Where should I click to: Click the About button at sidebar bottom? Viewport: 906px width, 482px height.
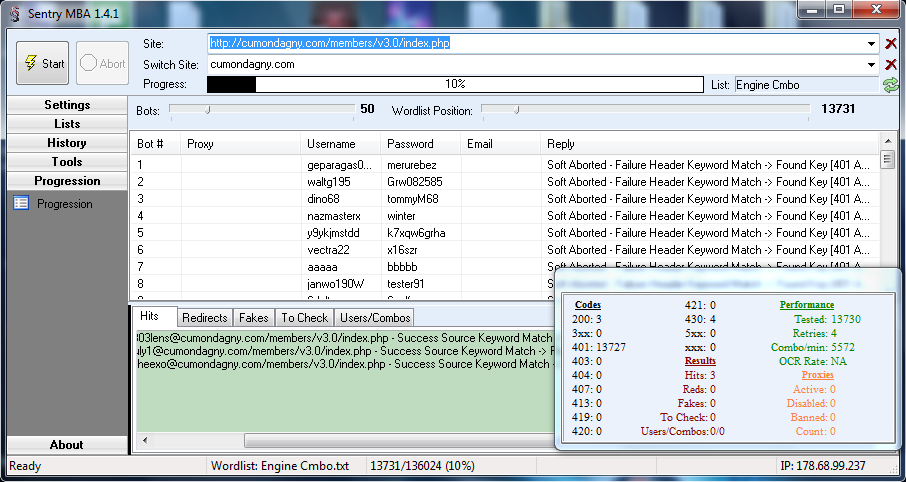[x=67, y=445]
